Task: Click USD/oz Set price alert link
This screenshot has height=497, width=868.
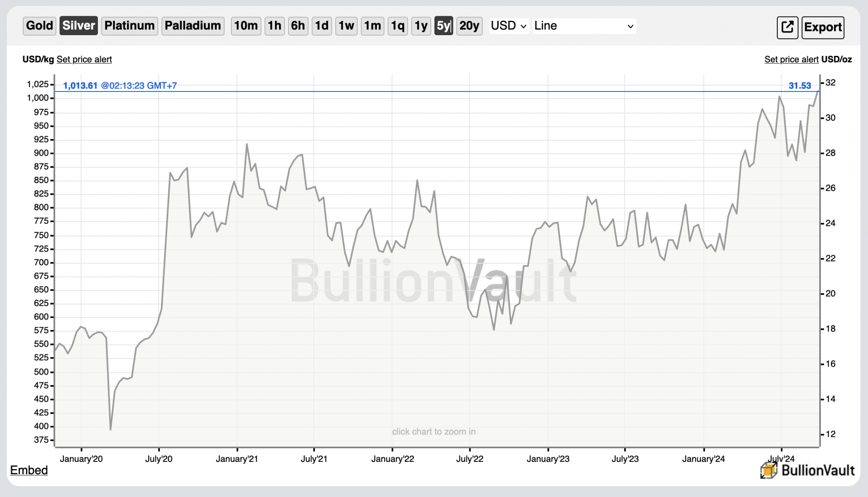Action: click(791, 59)
